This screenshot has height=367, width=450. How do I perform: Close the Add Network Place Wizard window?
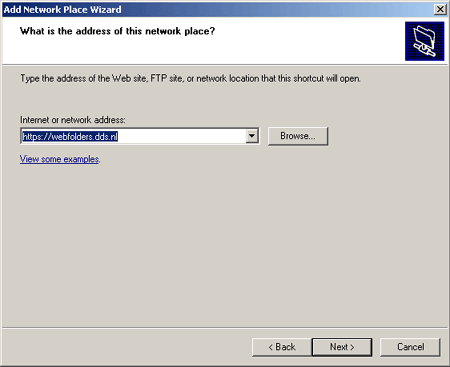[x=440, y=9]
